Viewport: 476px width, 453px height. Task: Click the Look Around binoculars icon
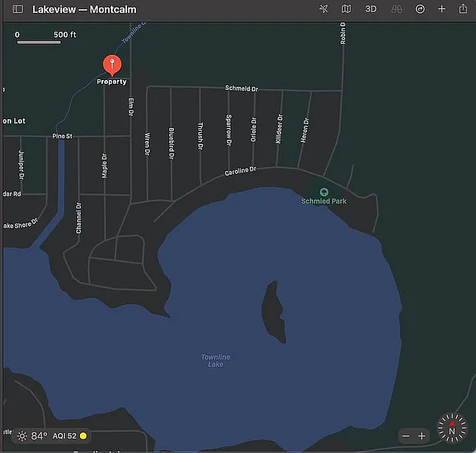(397, 9)
